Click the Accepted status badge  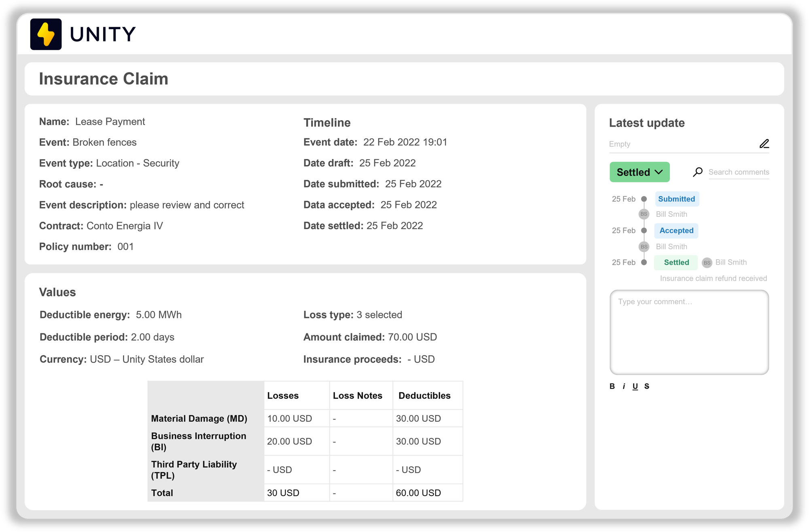click(x=676, y=231)
